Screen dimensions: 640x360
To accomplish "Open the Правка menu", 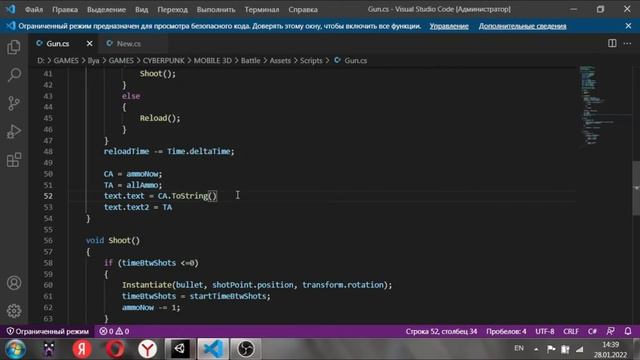I will tap(64, 9).
